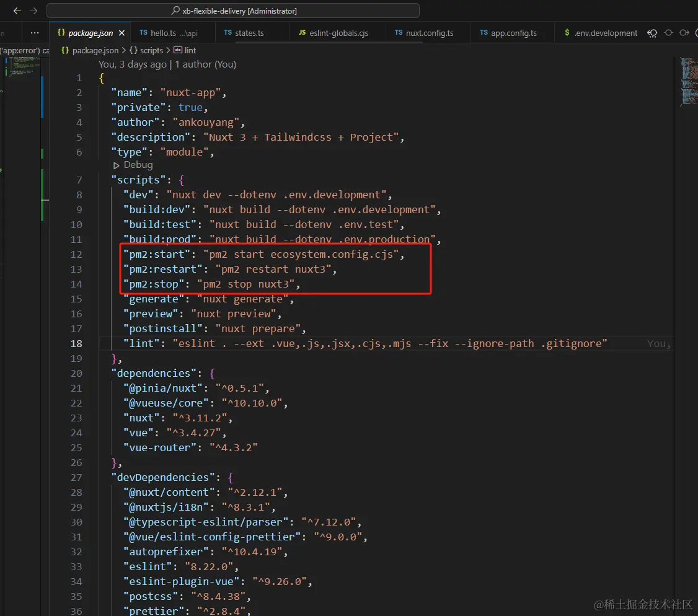Click the "devDependencies" key on line 27
Viewport: 698px width, 616px height.
[x=166, y=478]
